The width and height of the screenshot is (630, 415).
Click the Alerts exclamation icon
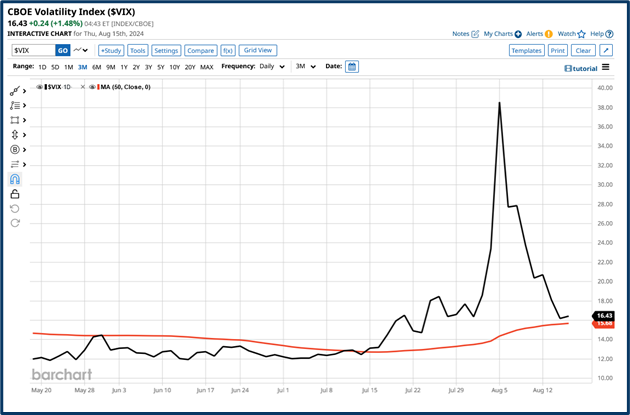[548, 34]
